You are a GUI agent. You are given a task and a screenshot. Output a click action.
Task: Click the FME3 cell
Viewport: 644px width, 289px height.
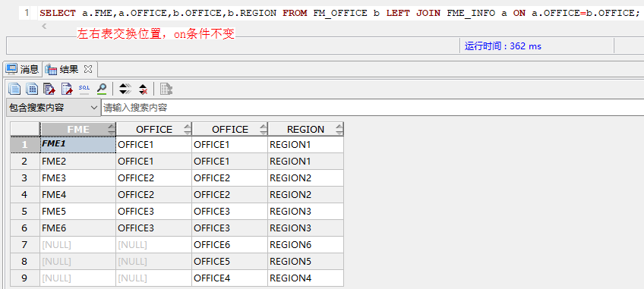[x=78, y=178]
